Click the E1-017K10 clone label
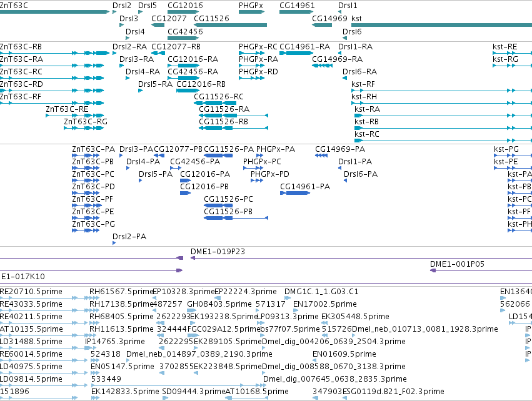 pos(23,277)
